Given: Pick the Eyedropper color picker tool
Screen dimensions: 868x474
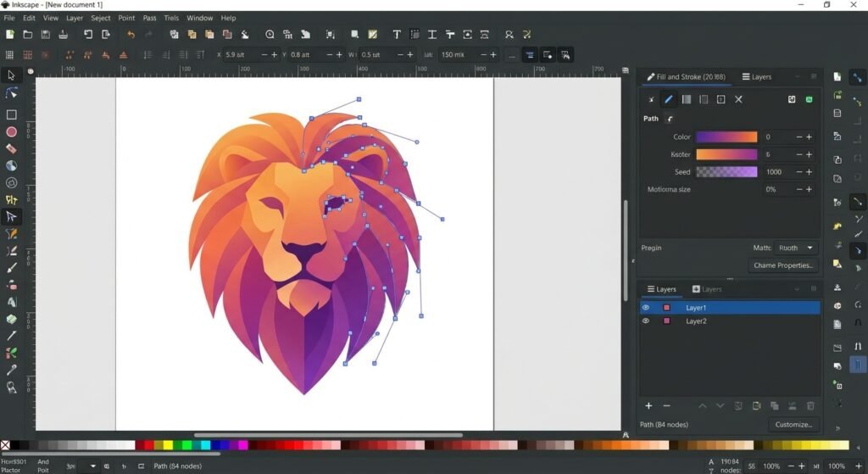Looking at the screenshot, I should tap(11, 370).
